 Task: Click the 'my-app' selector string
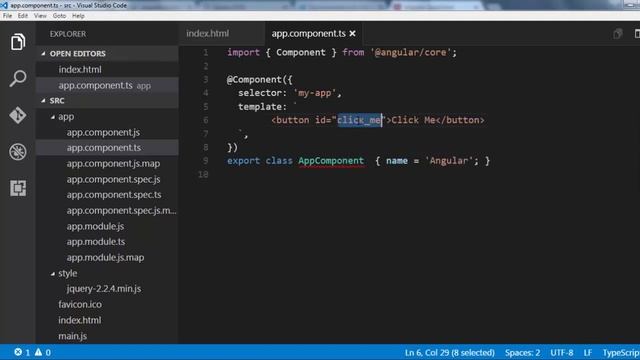[x=315, y=93]
